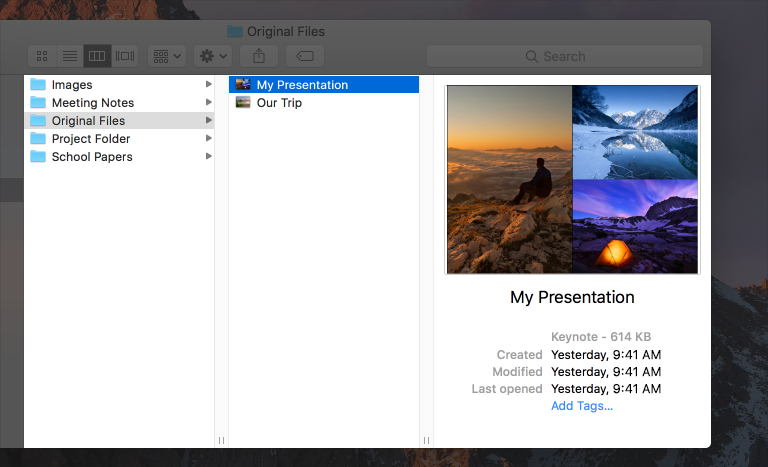This screenshot has height=467, width=768.
Task: Click the Meeting Notes folder icon
Action: point(38,102)
